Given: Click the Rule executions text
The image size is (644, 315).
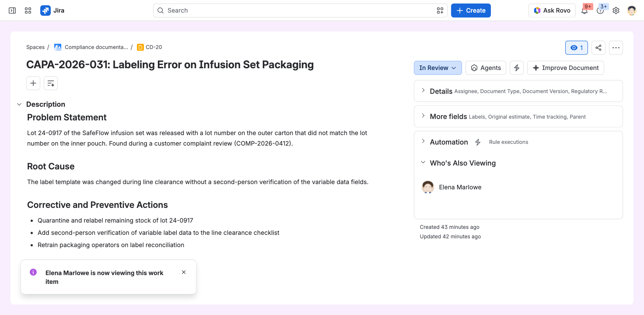Looking at the screenshot, I should coord(509,142).
